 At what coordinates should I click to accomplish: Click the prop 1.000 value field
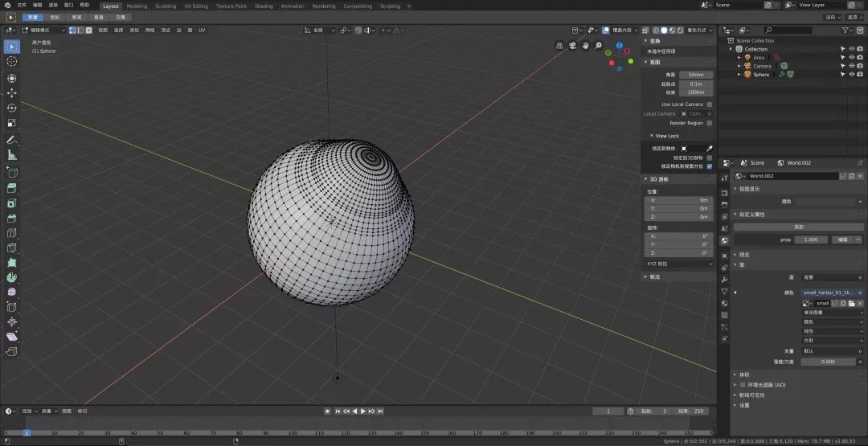click(x=811, y=239)
